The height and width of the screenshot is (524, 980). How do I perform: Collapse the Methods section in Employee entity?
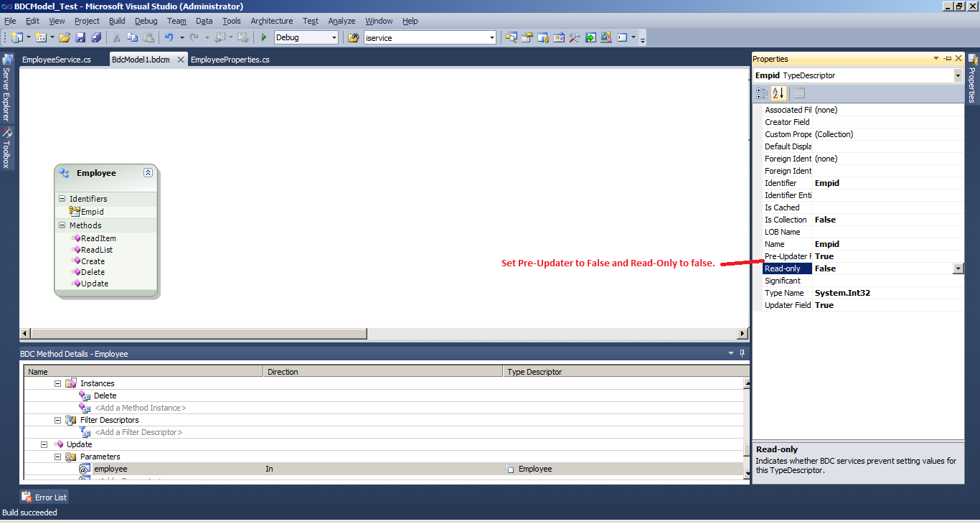62,225
